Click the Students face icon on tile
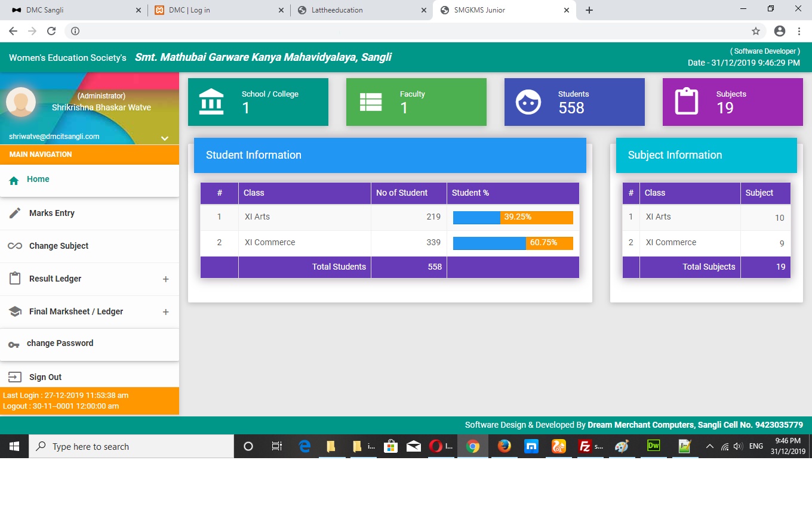812x522 pixels. (x=528, y=102)
